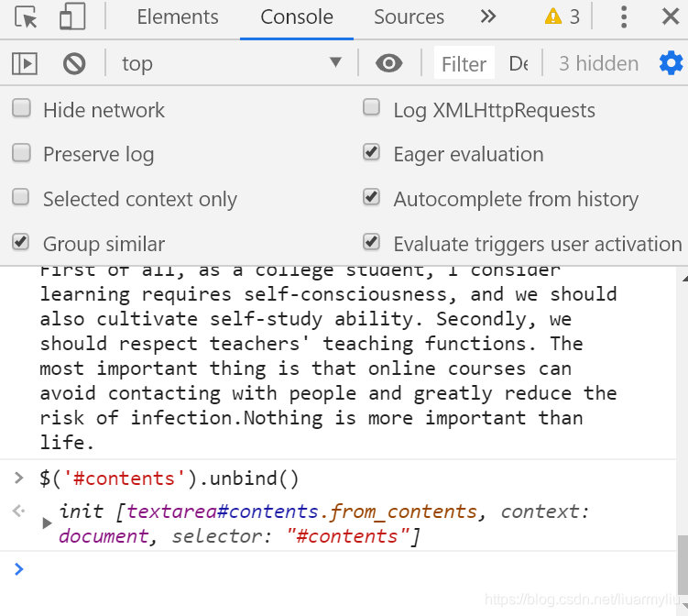Open the Elements tab
The image size is (688, 616).
(x=177, y=17)
